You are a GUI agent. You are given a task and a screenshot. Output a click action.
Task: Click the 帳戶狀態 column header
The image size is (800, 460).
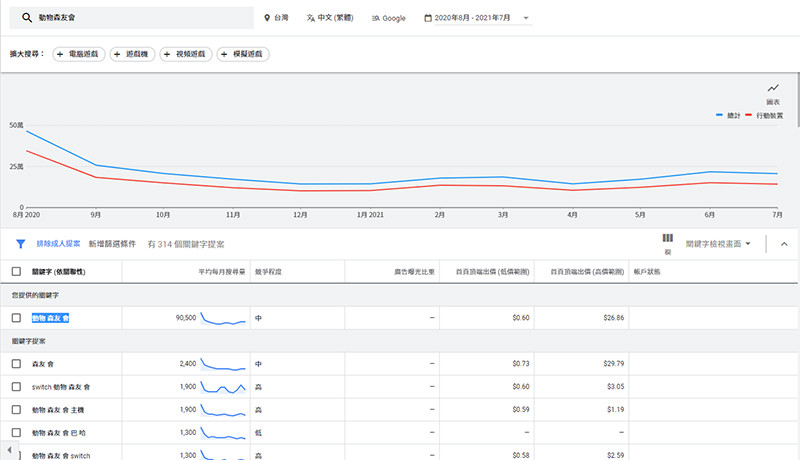647,272
